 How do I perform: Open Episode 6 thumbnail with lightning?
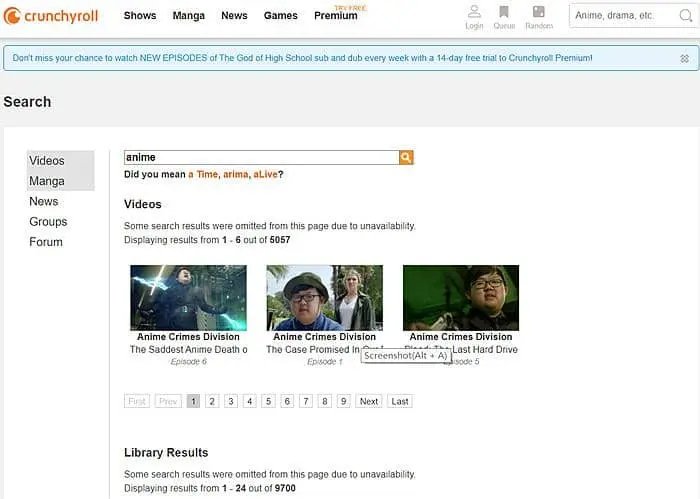point(188,298)
